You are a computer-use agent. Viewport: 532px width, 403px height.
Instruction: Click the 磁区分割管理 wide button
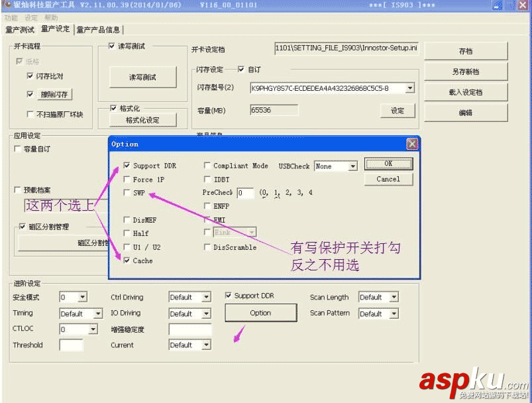(63, 243)
